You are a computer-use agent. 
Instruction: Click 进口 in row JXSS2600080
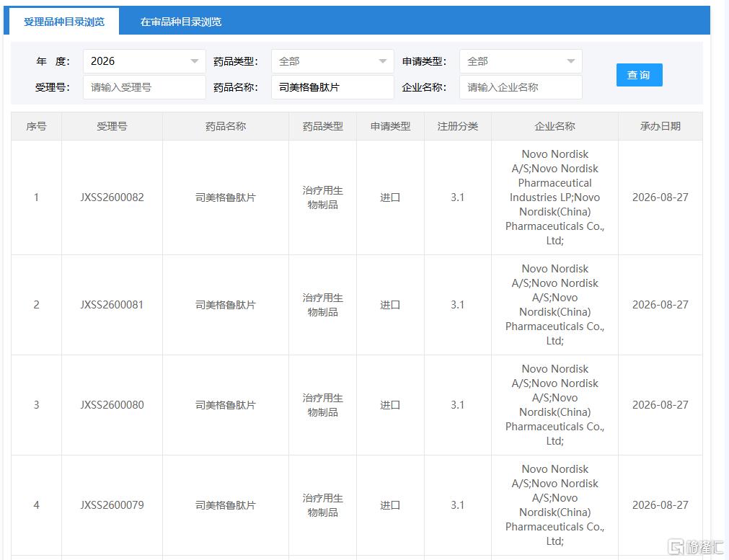click(x=390, y=405)
